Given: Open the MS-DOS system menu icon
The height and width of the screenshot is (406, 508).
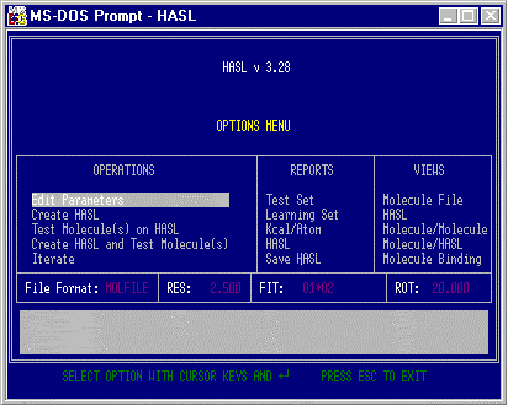Looking at the screenshot, I should pyautogui.click(x=17, y=16).
